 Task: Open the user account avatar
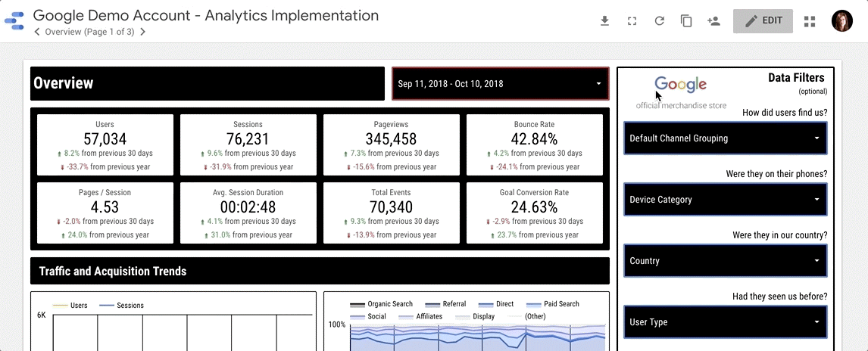point(841,21)
